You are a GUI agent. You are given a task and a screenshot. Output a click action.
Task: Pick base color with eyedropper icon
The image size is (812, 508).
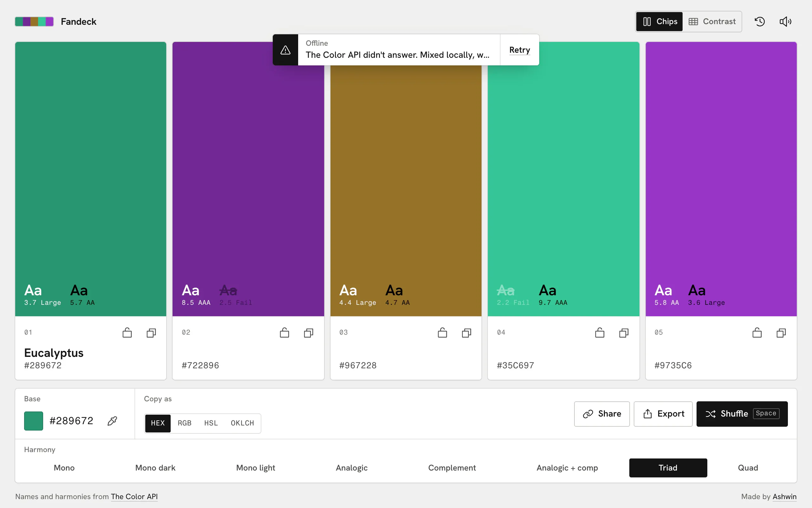click(112, 421)
